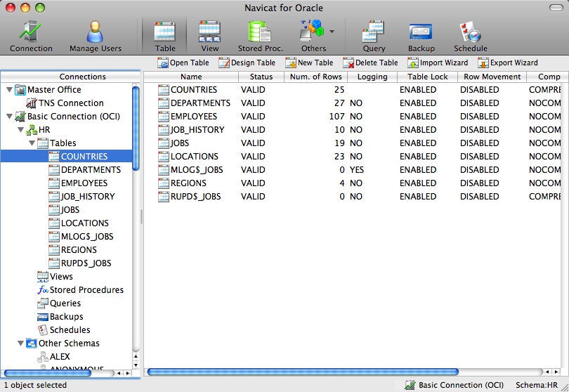The image size is (569, 392).
Task: Select the EMPLOYEES table icon in list
Action: [164, 117]
